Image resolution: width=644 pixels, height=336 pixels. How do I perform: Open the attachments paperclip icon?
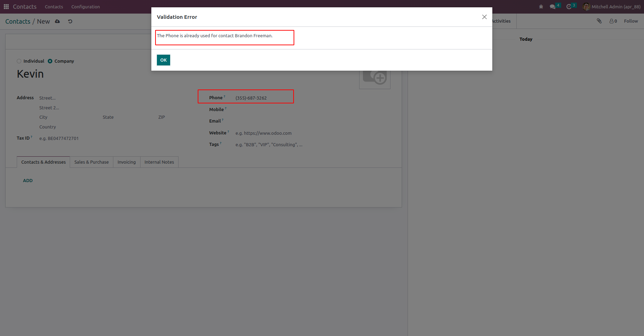(x=599, y=21)
